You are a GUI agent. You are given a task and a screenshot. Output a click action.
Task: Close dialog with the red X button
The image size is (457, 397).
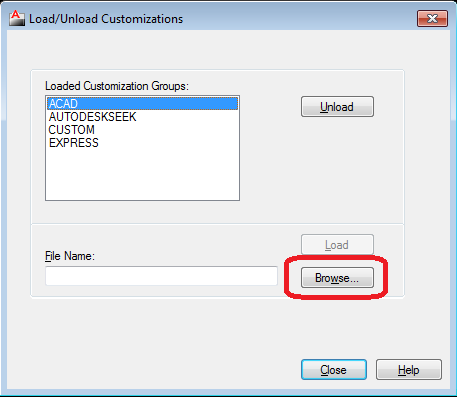click(x=432, y=18)
